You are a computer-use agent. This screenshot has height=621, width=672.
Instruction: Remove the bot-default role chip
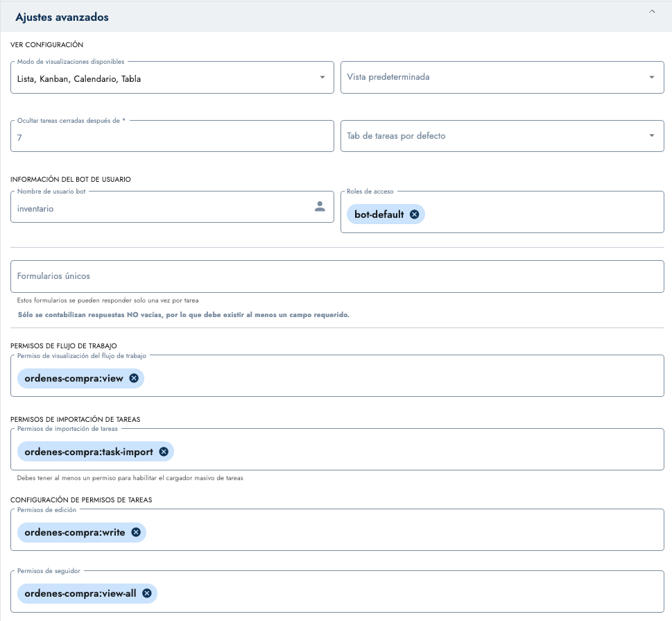click(x=414, y=214)
